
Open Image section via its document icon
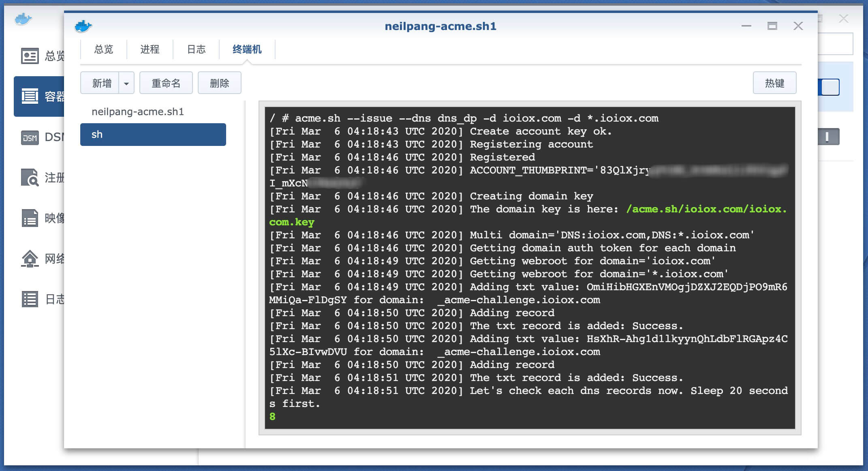point(30,218)
